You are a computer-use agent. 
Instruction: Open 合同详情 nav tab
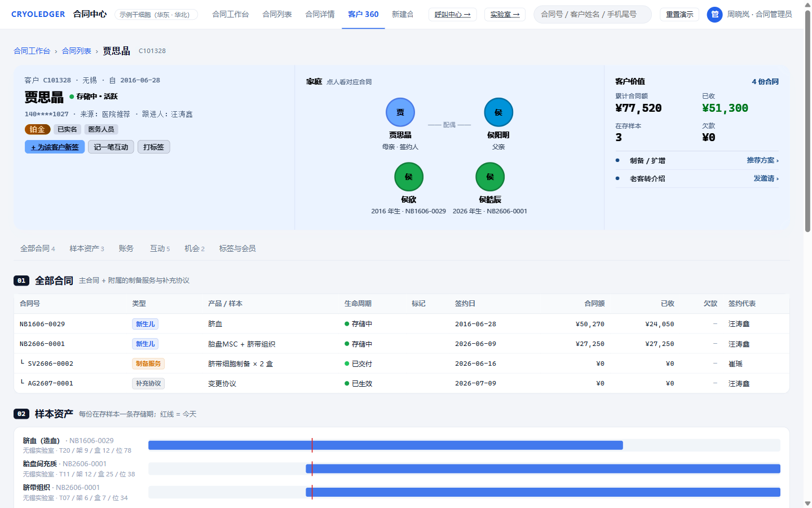(320, 14)
